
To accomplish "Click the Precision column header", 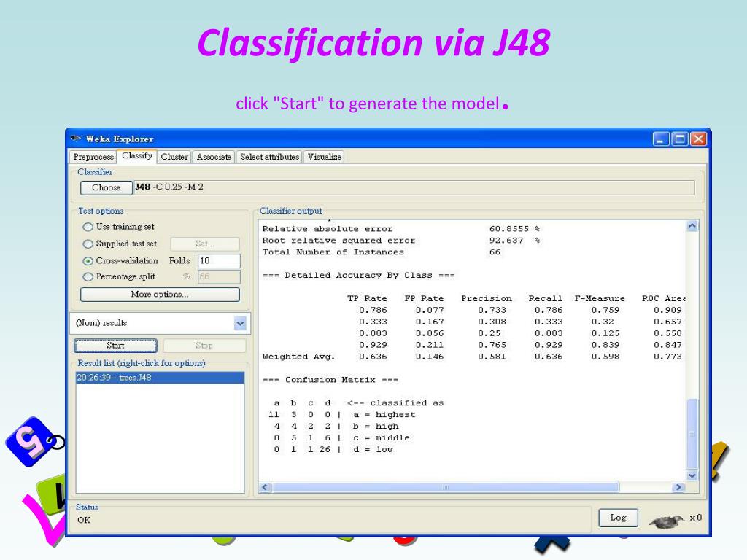I will (487, 298).
